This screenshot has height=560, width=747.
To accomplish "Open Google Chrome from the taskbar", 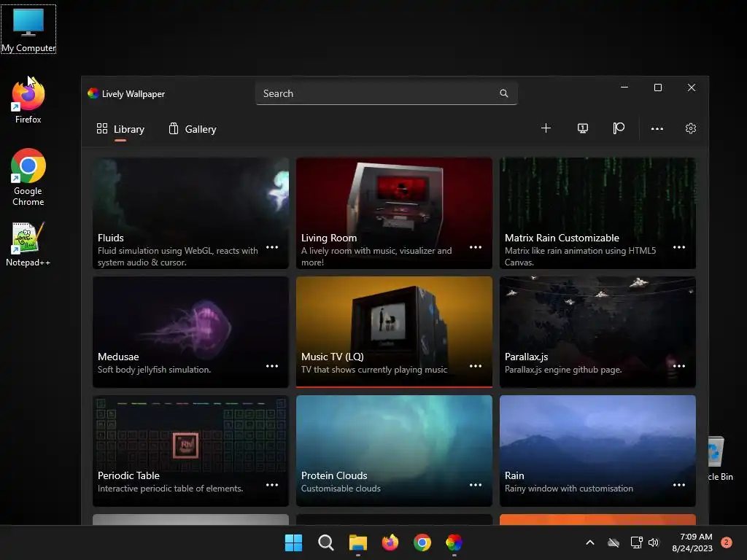I will click(x=422, y=542).
